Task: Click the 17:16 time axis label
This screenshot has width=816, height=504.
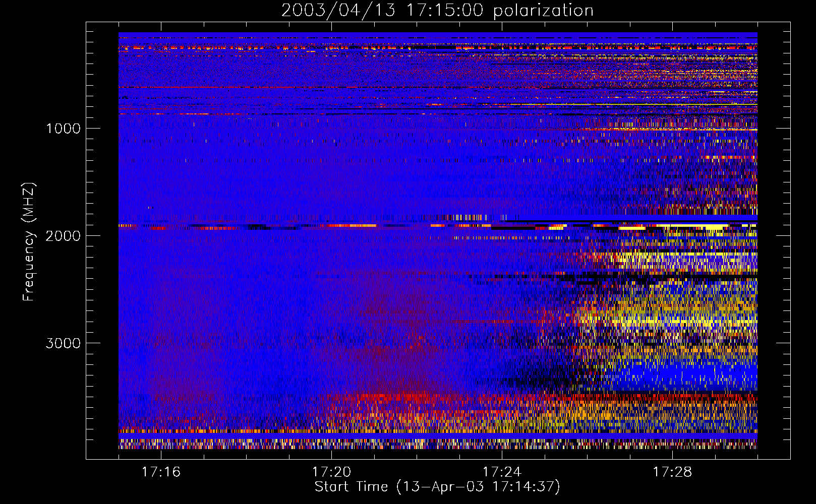Action: pyautogui.click(x=161, y=472)
